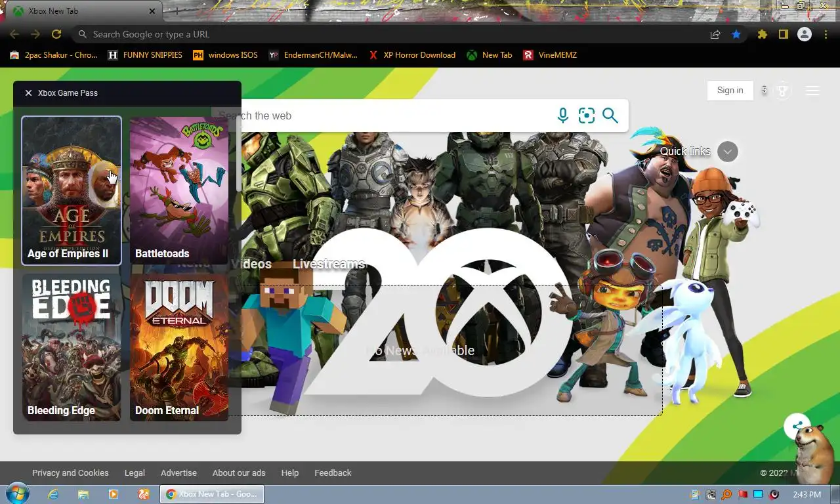Open the Battletoads game card
This screenshot has width=840, height=504.
pos(179,190)
